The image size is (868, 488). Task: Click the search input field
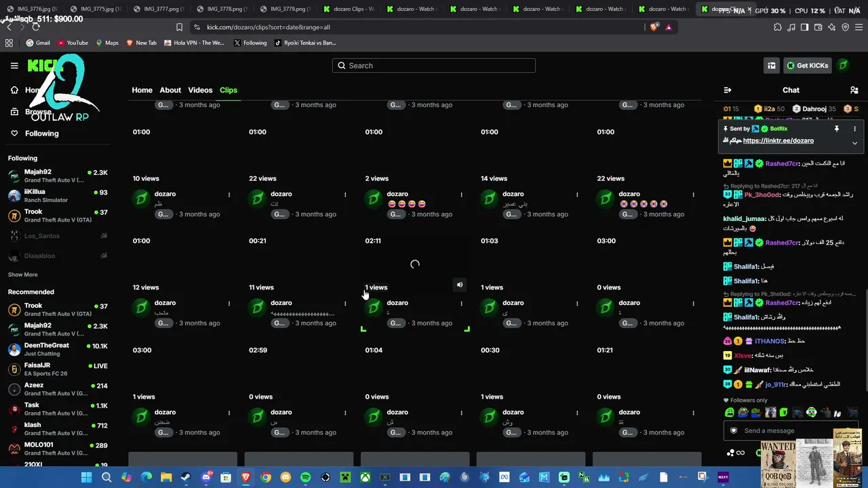click(x=434, y=66)
